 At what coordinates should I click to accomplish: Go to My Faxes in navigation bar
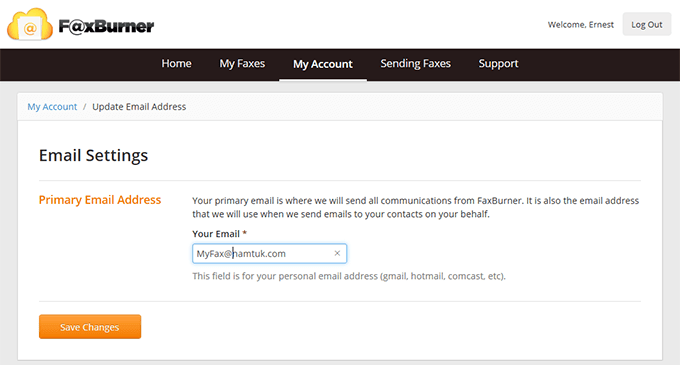[242, 64]
